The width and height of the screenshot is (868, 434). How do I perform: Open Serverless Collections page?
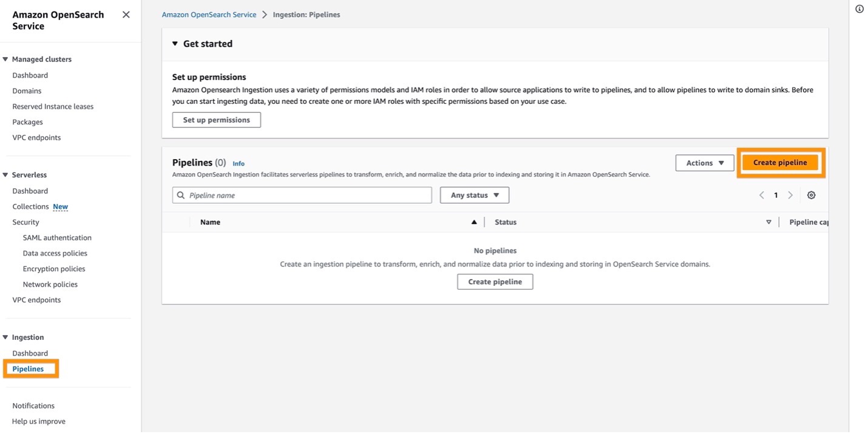[30, 207]
